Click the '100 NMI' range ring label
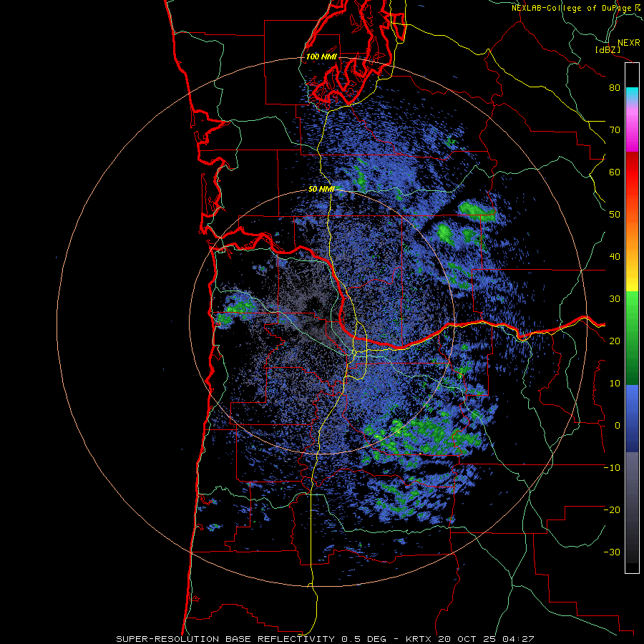Screen dimensions: 644x644 pos(321,57)
